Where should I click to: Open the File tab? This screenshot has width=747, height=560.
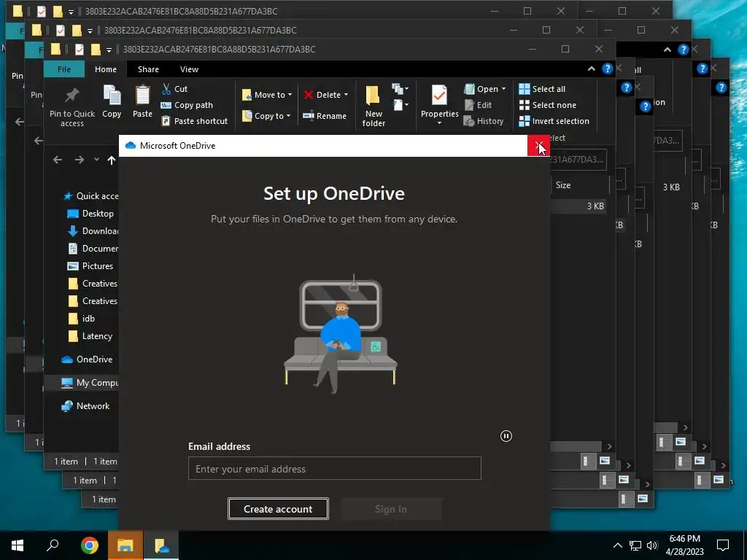(x=64, y=69)
